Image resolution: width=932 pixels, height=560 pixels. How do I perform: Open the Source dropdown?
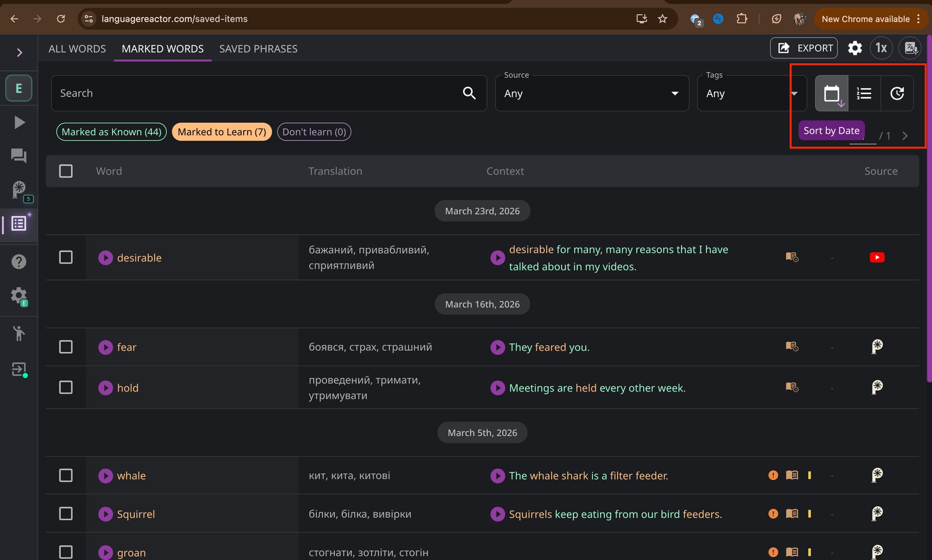click(x=591, y=93)
